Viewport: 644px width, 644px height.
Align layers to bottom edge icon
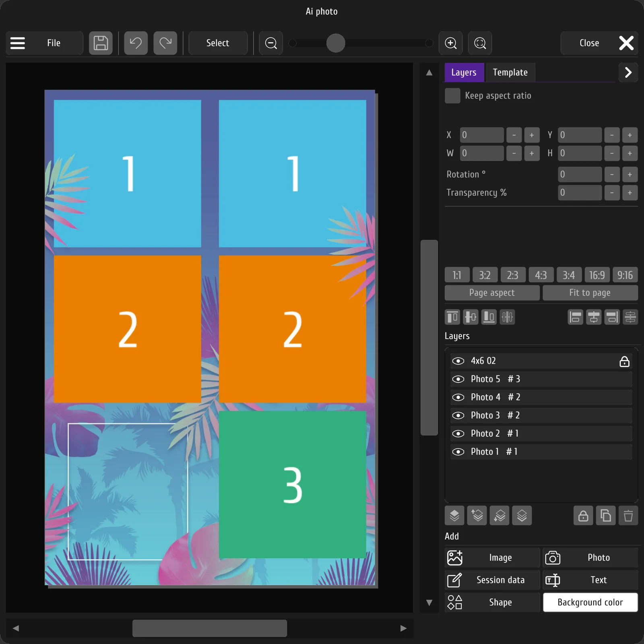(489, 317)
